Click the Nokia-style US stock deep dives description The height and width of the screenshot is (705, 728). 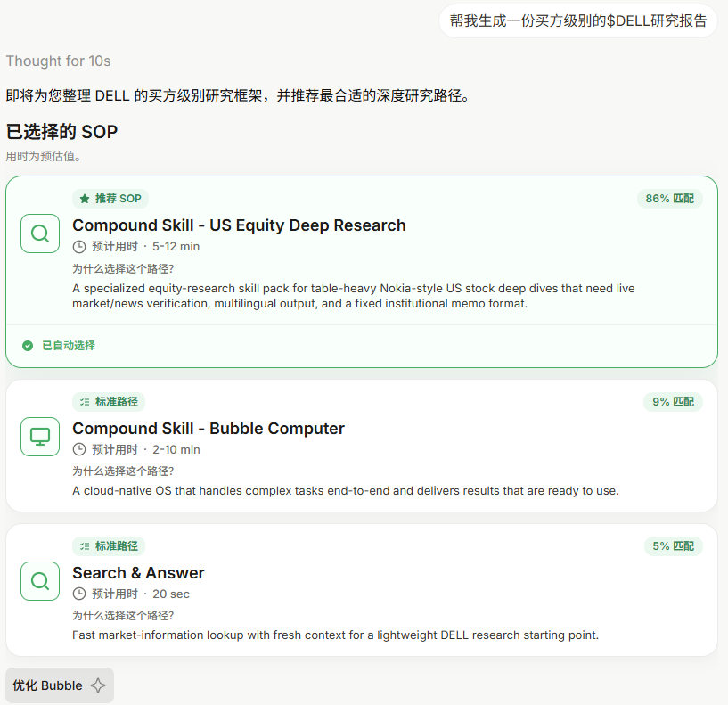click(354, 296)
